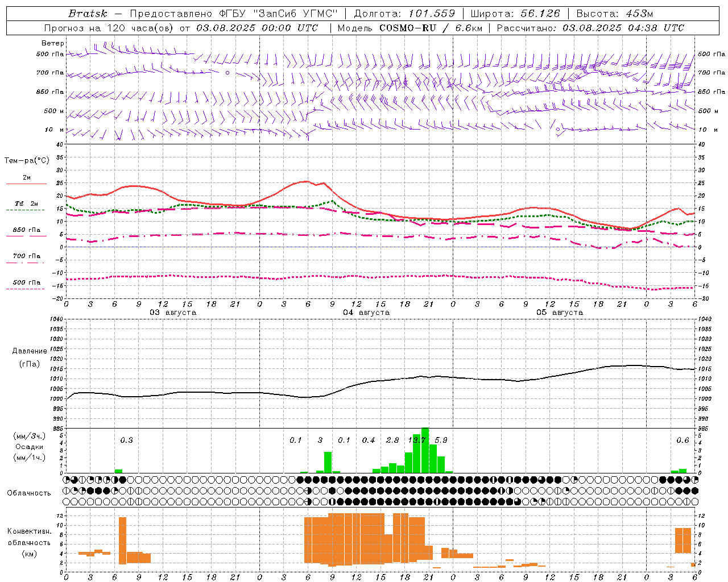
Task: Click the station name Bratsk in header
Action: coord(88,14)
